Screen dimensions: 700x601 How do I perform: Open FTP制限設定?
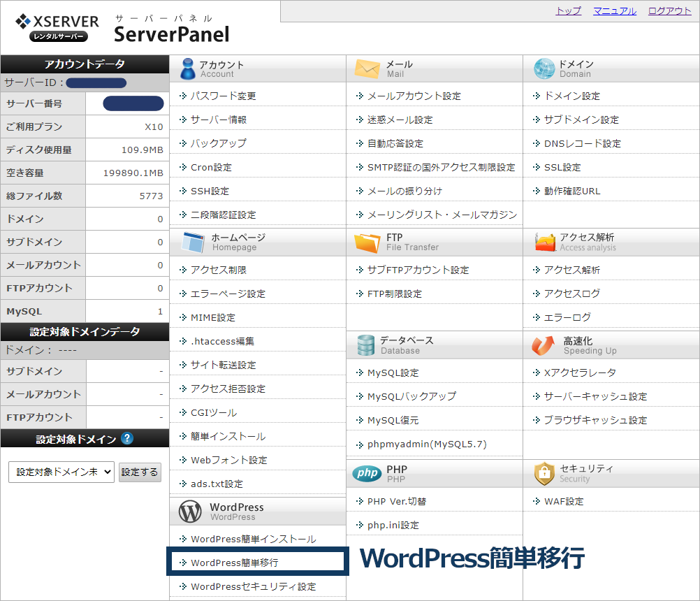(395, 294)
